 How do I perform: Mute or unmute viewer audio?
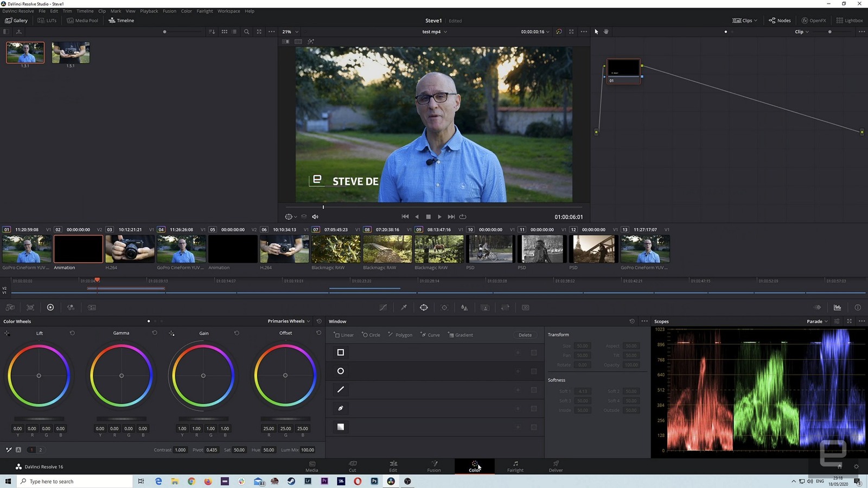(315, 217)
